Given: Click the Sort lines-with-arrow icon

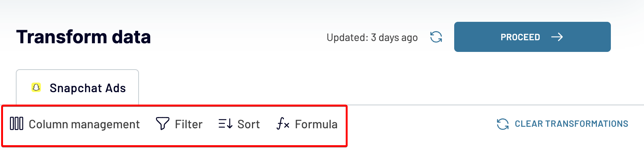Looking at the screenshot, I should coord(225,123).
